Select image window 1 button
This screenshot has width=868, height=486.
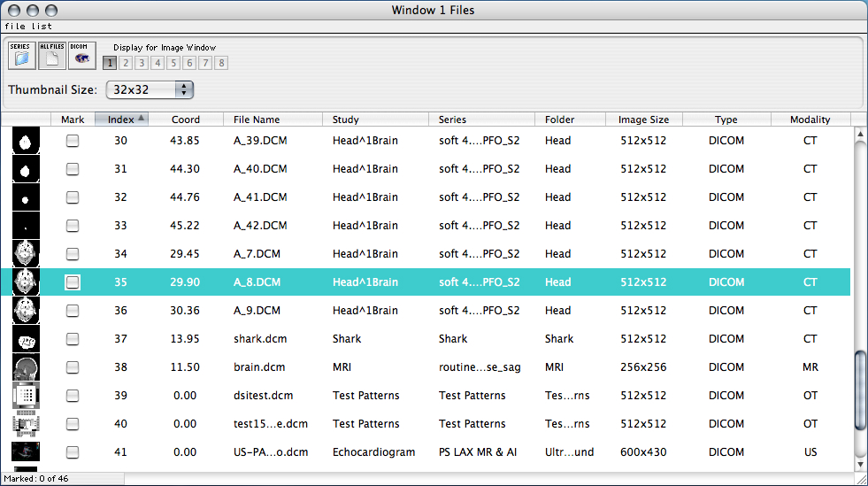[x=110, y=63]
